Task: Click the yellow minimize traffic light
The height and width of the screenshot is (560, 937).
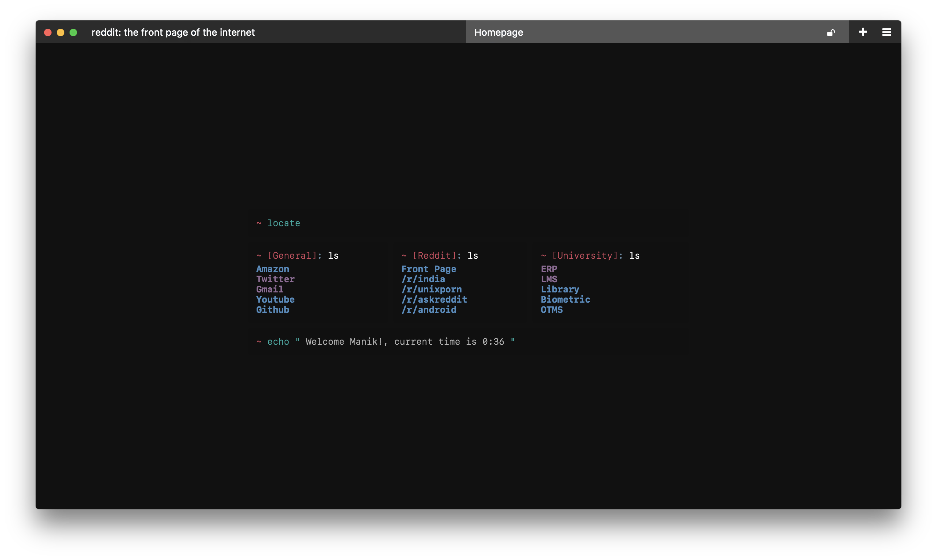Action: pos(61,32)
